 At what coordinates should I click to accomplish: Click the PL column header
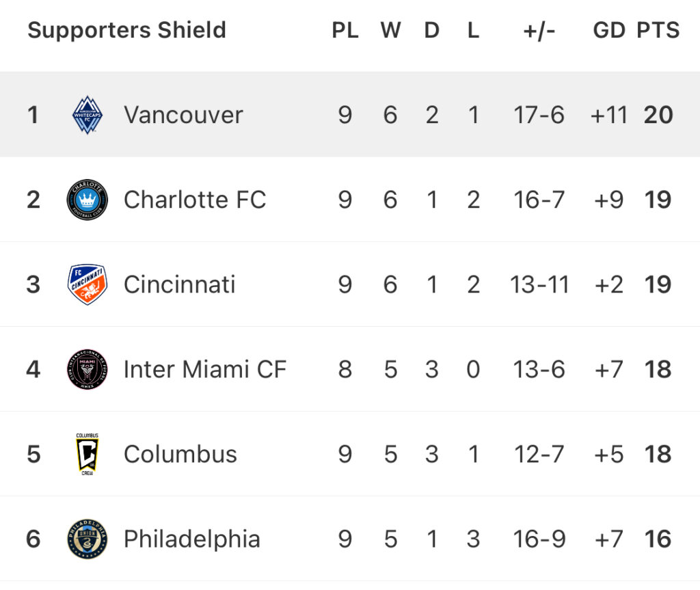(345, 30)
